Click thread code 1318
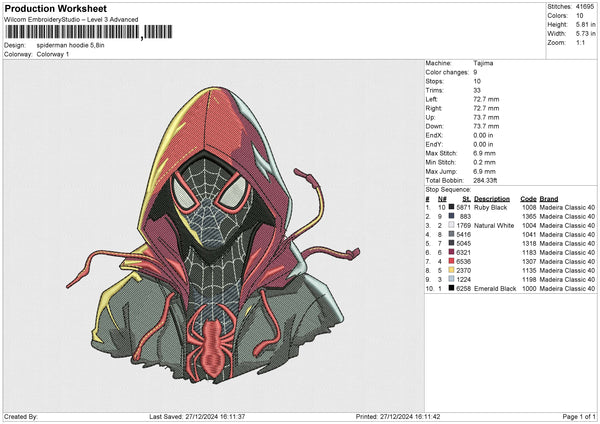The width and height of the screenshot is (600, 424). point(529,243)
